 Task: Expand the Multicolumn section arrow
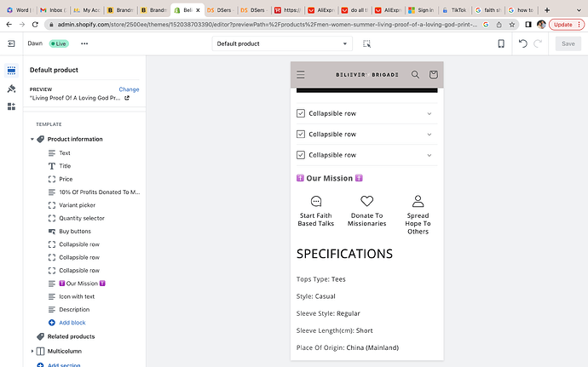click(x=32, y=351)
